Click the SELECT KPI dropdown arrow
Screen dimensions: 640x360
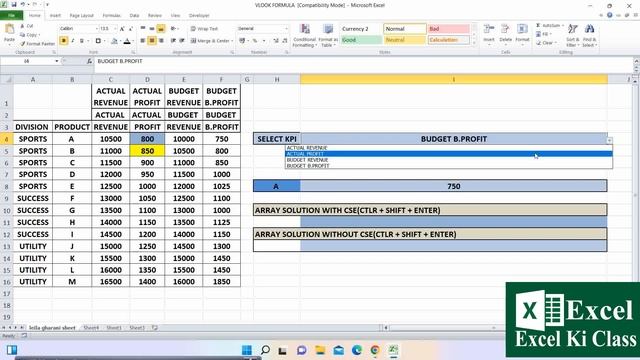609,140
